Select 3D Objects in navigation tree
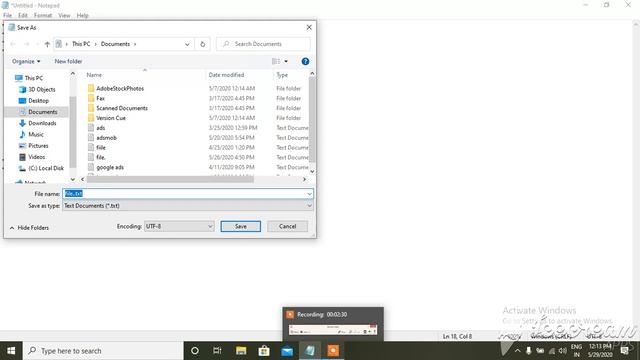This screenshot has width=640, height=360. pos(41,89)
